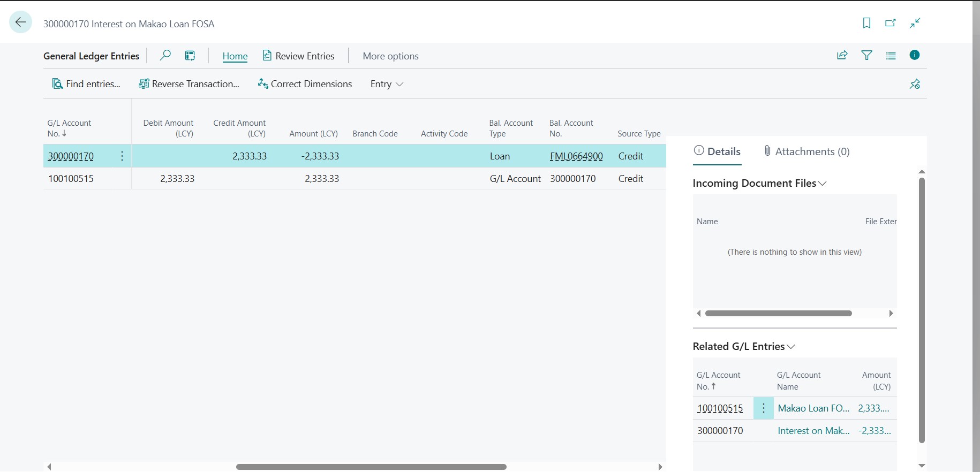Click the bookmark icon
Screen dimensions: 980x472
pyautogui.click(x=866, y=23)
